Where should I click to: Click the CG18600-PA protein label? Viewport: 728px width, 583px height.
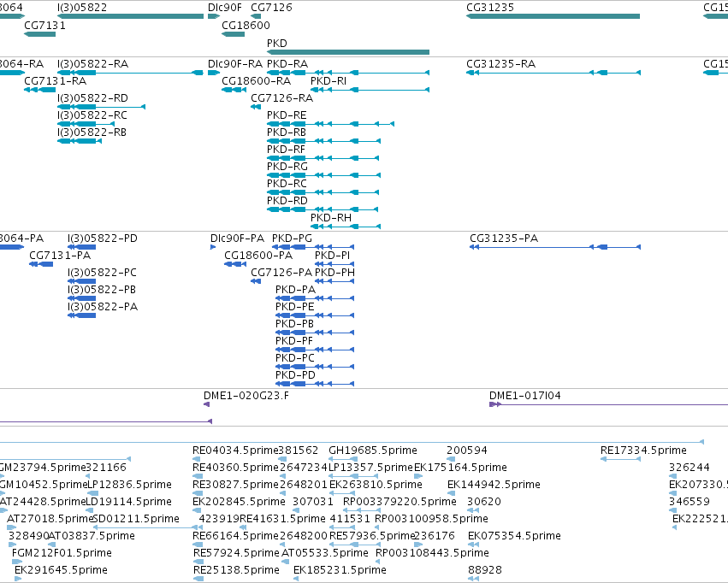[258, 255]
